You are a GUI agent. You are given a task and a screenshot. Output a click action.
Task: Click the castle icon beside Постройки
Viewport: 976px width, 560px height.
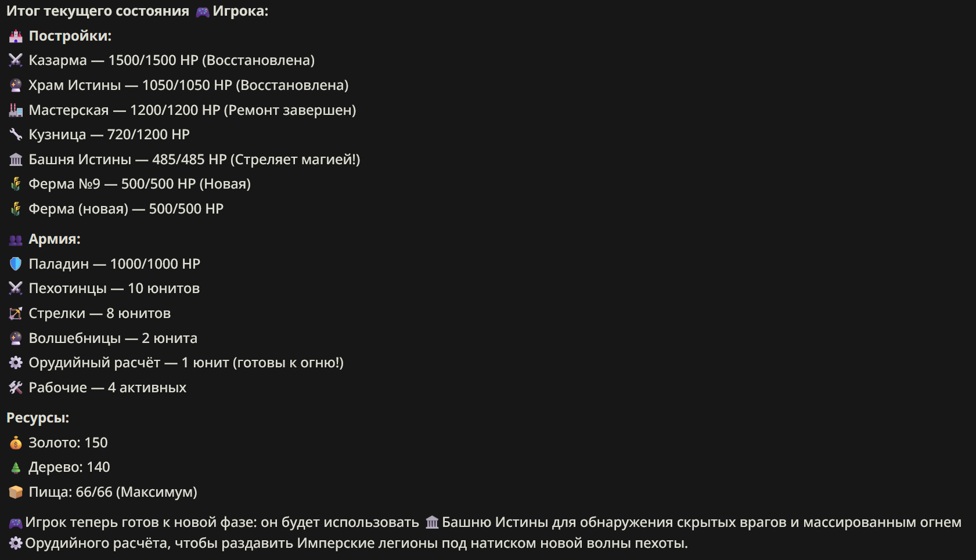[16, 36]
